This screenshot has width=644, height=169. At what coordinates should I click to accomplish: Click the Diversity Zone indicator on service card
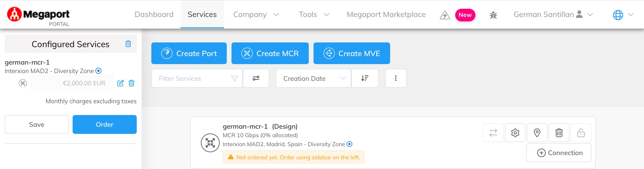pos(349,144)
